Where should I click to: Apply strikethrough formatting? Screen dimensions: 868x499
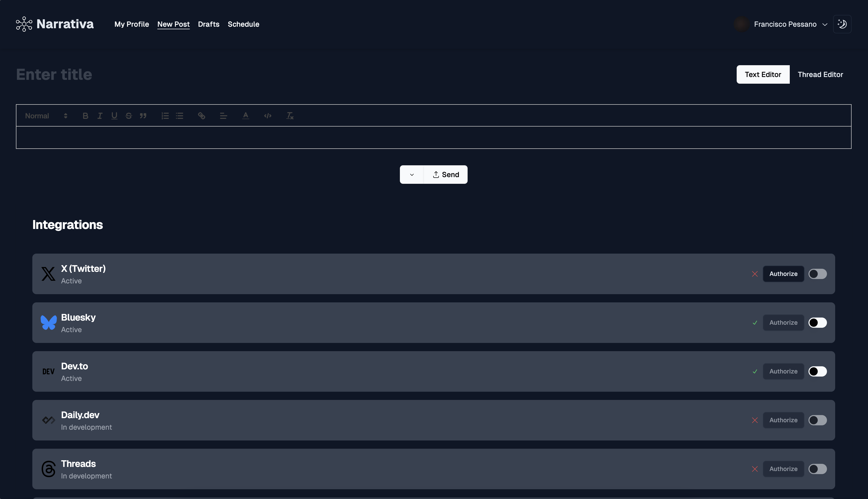coord(129,116)
